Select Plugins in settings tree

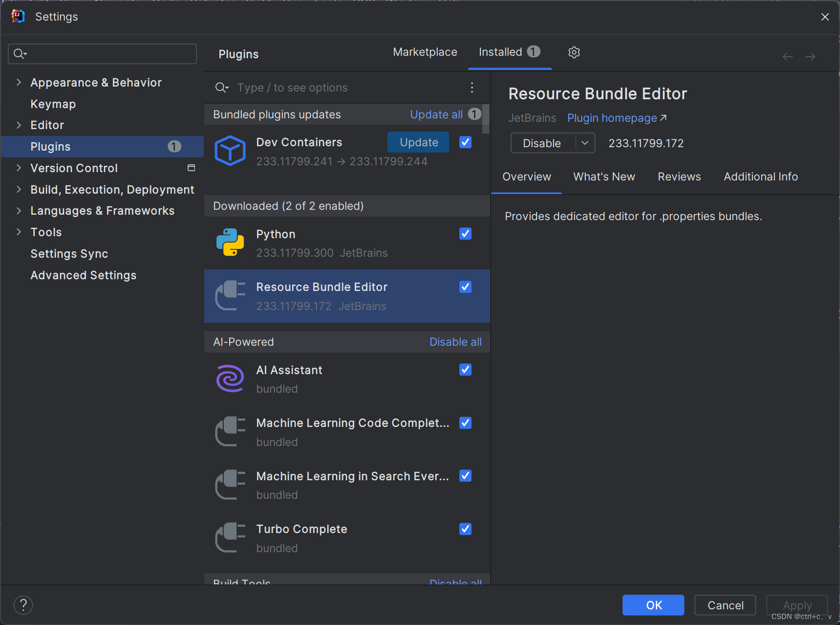point(102,146)
